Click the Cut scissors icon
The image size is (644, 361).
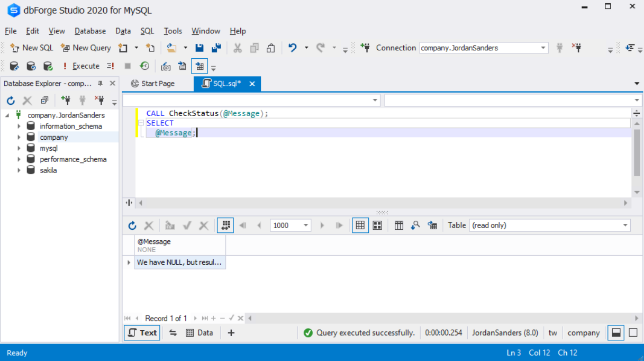coord(238,48)
